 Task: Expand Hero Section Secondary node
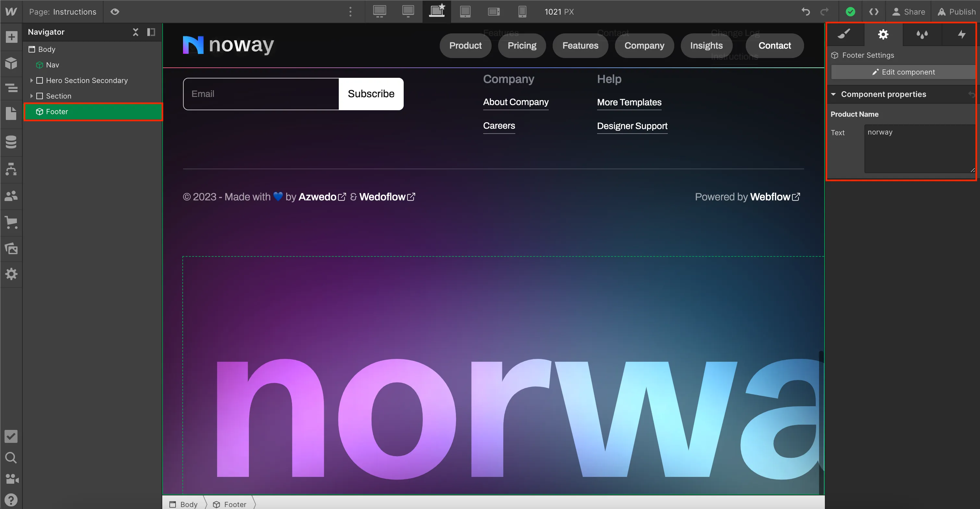31,81
